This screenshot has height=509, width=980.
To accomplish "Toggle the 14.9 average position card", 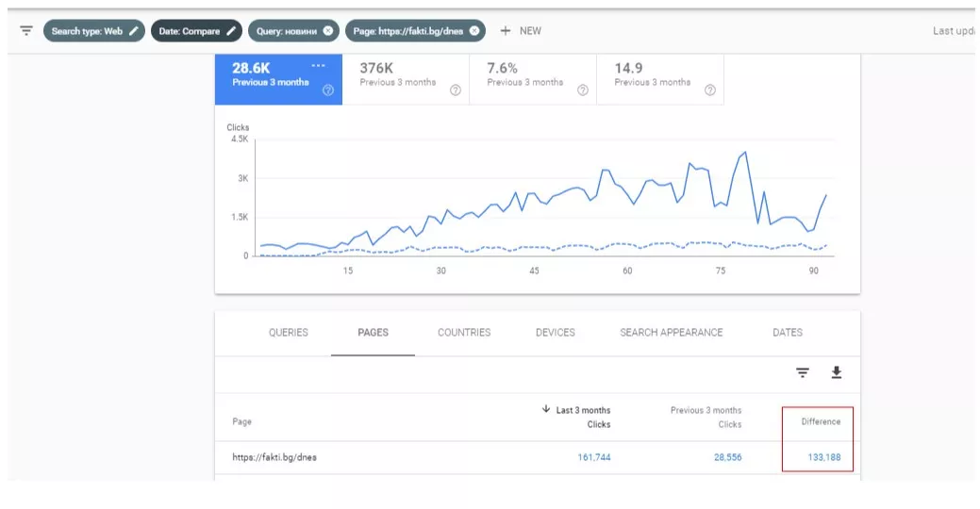I will tap(660, 79).
